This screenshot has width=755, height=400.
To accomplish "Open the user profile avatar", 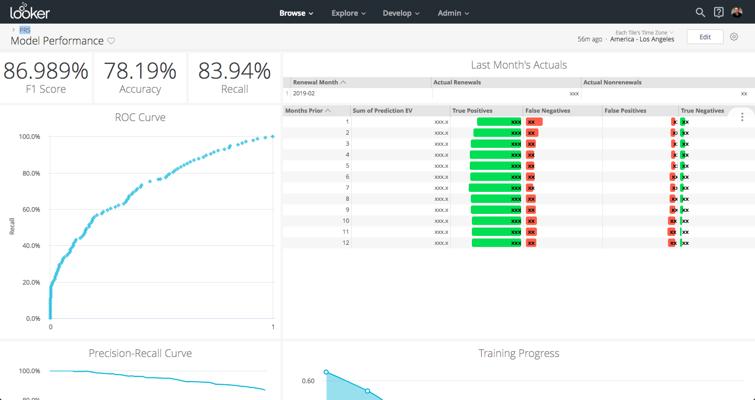I will [737, 13].
